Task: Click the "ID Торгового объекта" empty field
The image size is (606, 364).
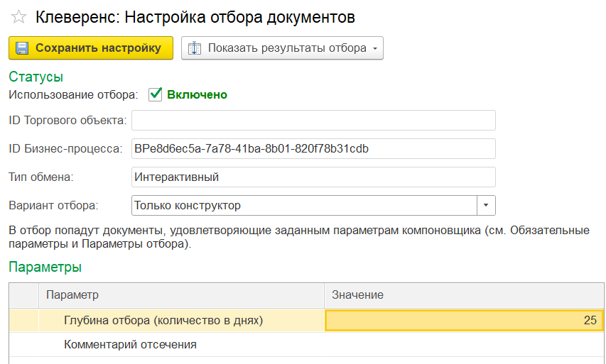Action: click(313, 121)
